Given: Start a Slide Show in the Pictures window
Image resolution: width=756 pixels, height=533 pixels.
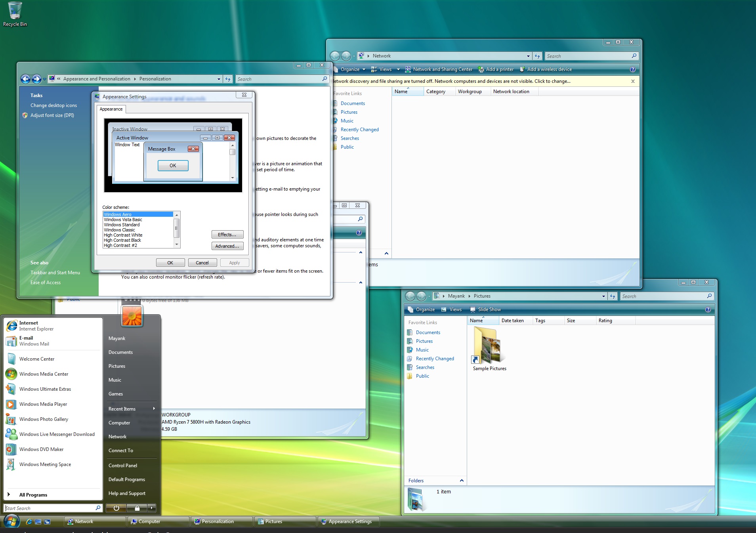Looking at the screenshot, I should (486, 309).
